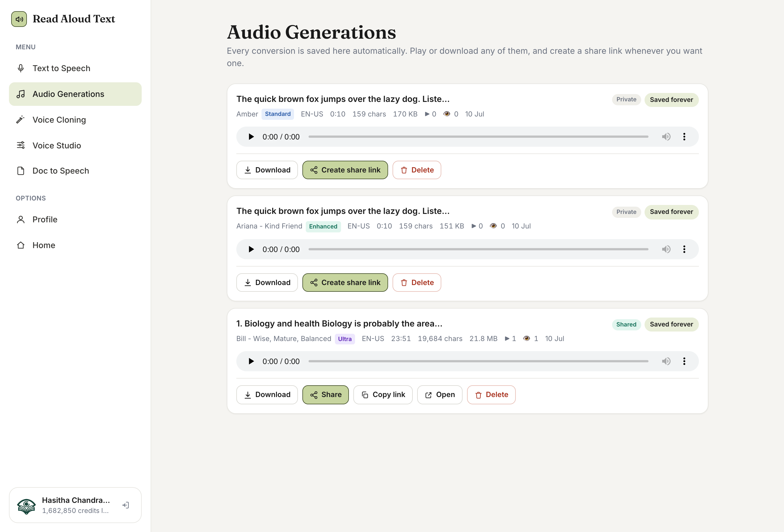Click the Amber audio progress bar
Viewport: 784px width, 532px height.
pos(478,137)
